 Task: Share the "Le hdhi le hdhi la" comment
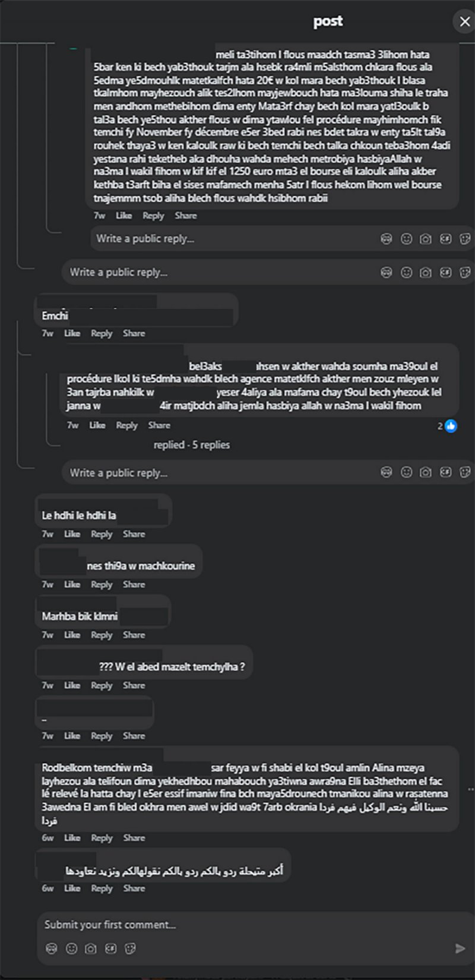point(134,534)
